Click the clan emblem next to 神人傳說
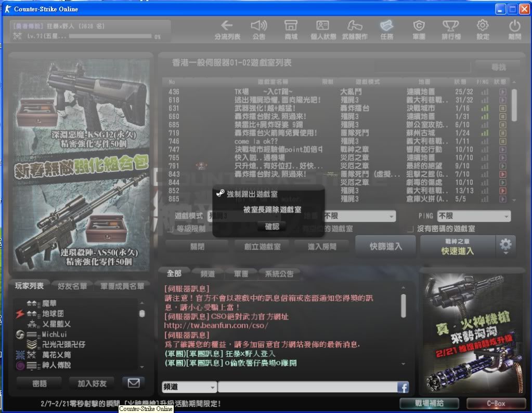 [x=20, y=366]
